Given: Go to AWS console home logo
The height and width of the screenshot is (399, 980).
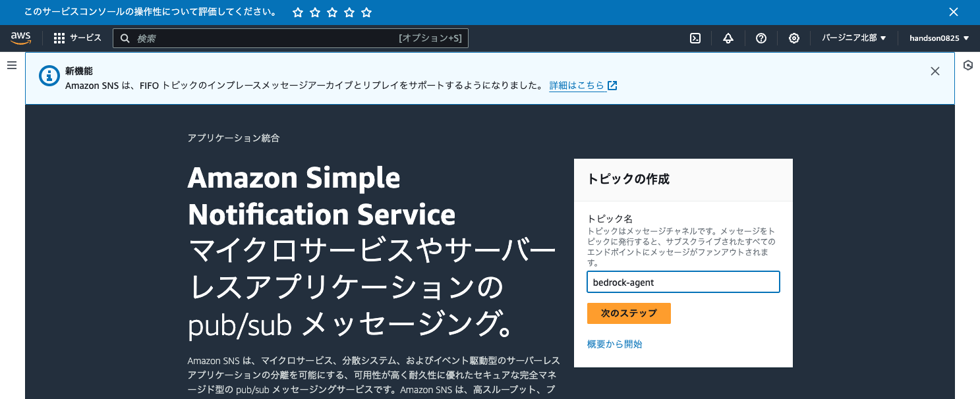Looking at the screenshot, I should pos(21,38).
